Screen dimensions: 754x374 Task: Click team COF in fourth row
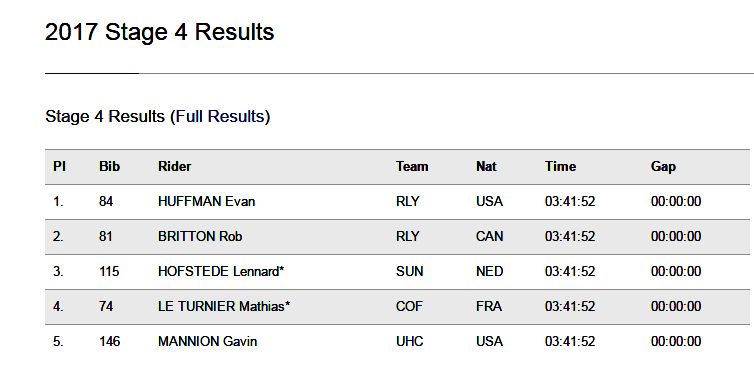(x=409, y=306)
